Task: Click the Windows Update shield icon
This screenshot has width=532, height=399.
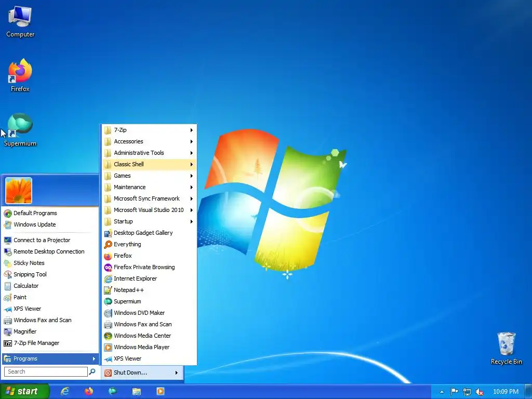Action: click(7, 224)
